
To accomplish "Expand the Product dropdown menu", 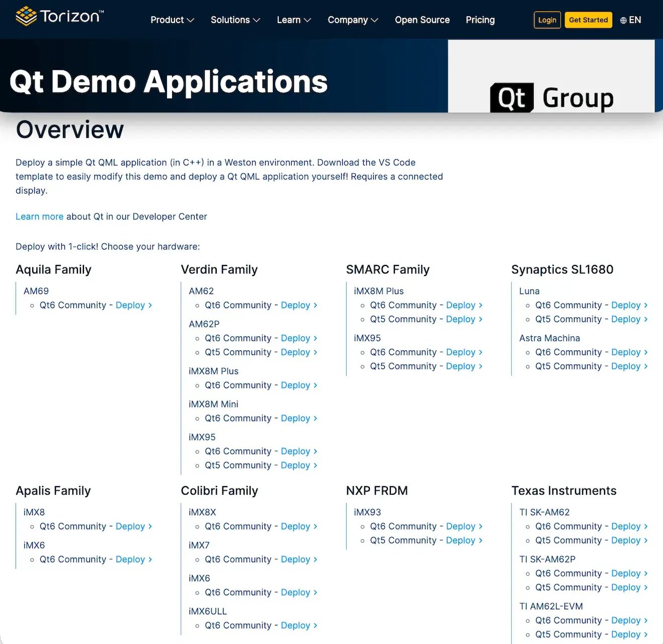I will pyautogui.click(x=172, y=20).
